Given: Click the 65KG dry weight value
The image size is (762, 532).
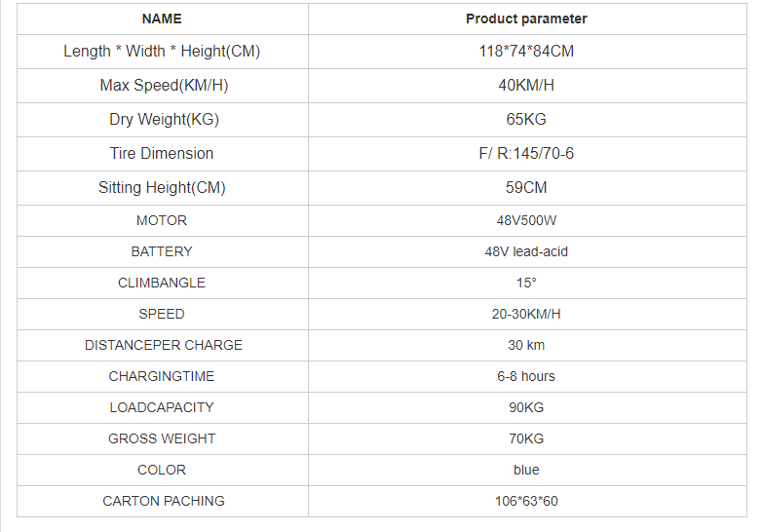Looking at the screenshot, I should point(526,120).
